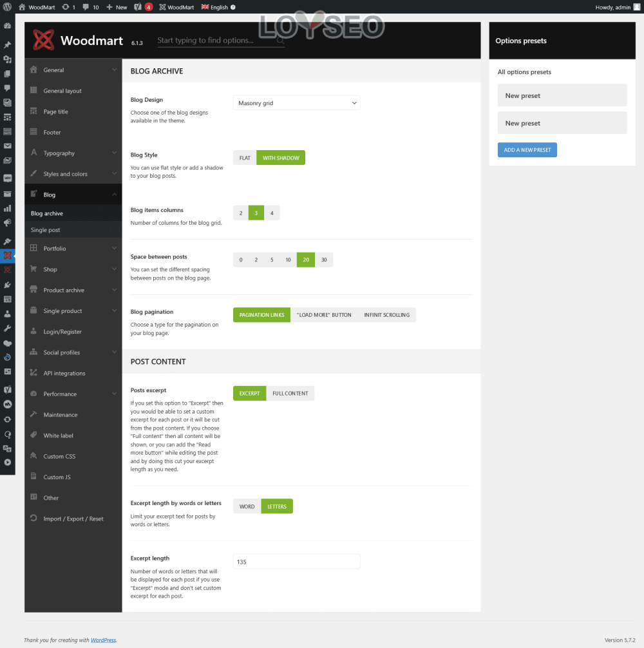Limit excerpt length by LETTERS
The height and width of the screenshot is (648, 644).
tap(277, 506)
